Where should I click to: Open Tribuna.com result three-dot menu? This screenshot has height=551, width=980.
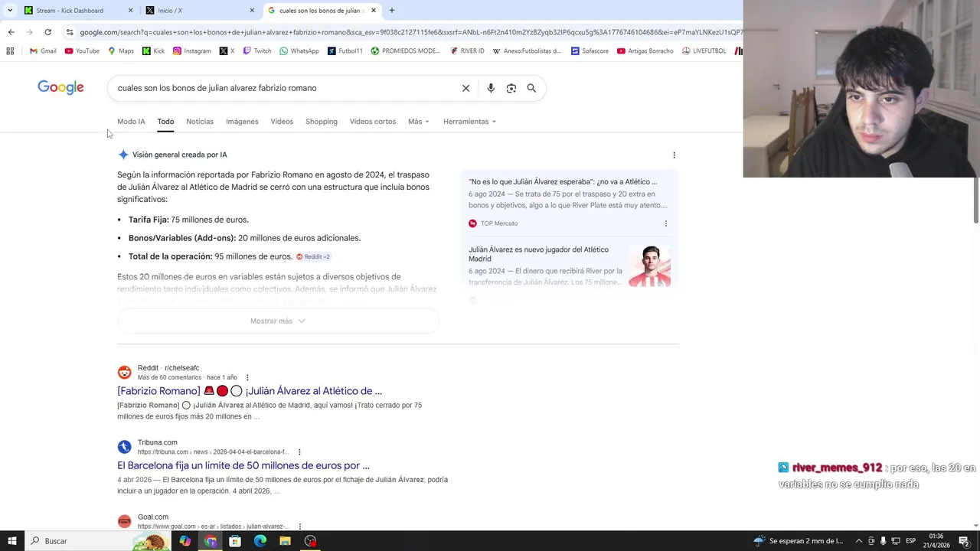coord(299,452)
